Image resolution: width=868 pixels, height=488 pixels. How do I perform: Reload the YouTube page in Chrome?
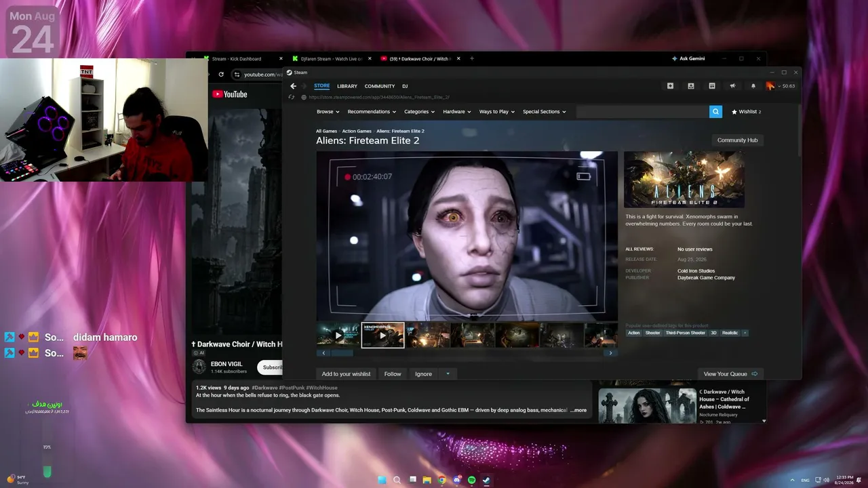(x=221, y=75)
